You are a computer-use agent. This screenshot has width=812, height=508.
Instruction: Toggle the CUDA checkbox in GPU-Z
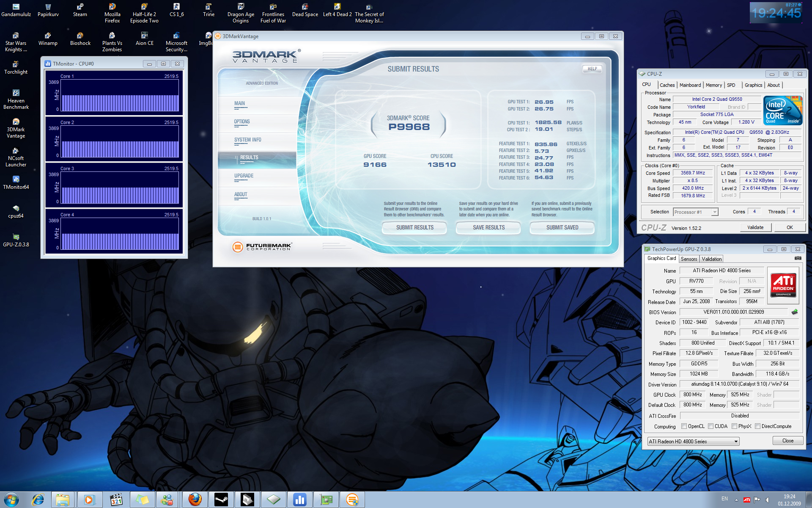711,426
